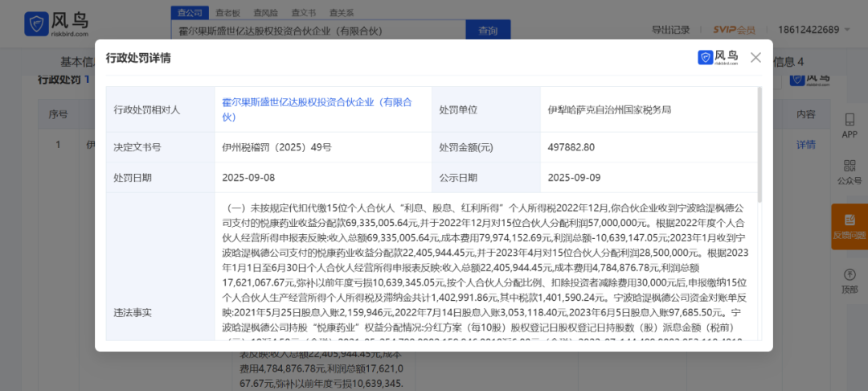Open the 详情 link in the table row
Image resolution: width=868 pixels, height=391 pixels.
click(x=805, y=145)
